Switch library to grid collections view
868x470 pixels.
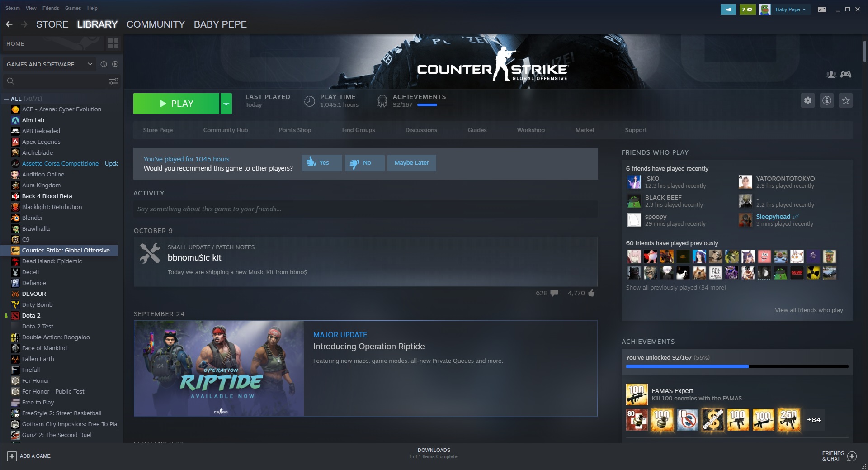click(x=113, y=43)
